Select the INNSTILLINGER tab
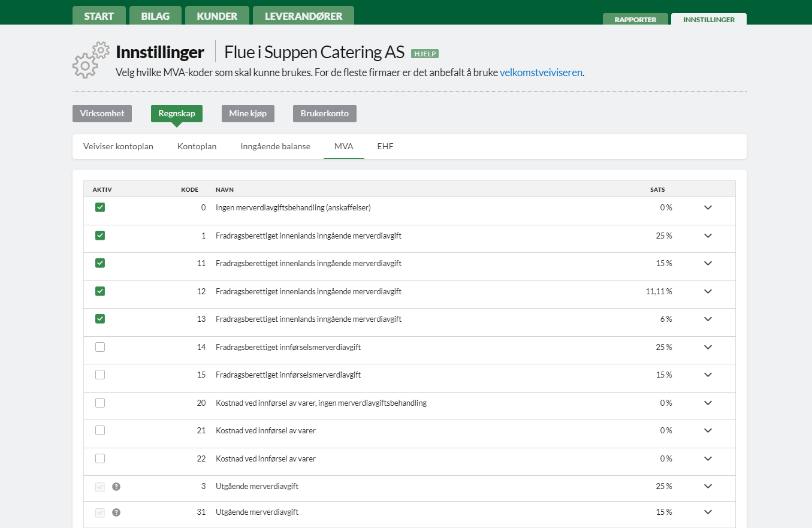The width and height of the screenshot is (812, 528). (709, 19)
